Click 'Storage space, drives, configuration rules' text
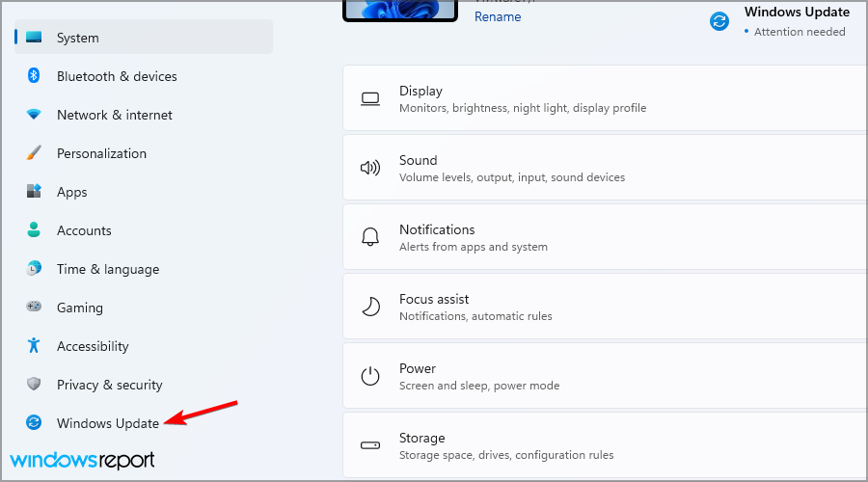The width and height of the screenshot is (868, 482). point(506,455)
